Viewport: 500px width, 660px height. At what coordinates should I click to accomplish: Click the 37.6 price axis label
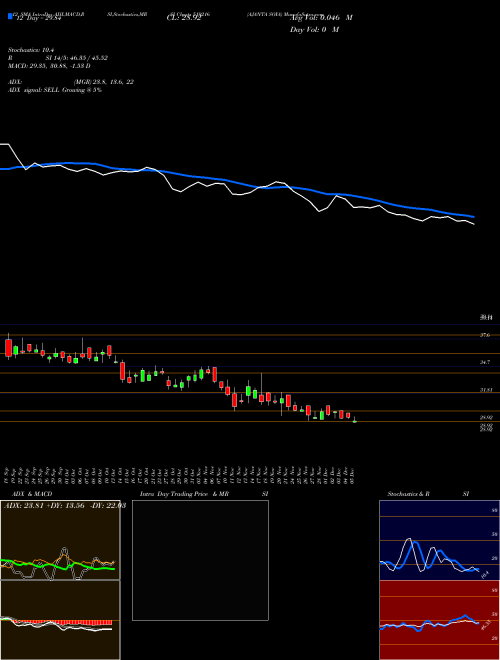pos(485,335)
